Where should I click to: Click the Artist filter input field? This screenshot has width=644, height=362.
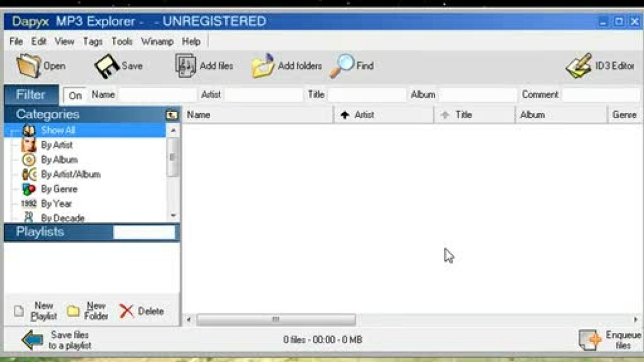coord(263,95)
